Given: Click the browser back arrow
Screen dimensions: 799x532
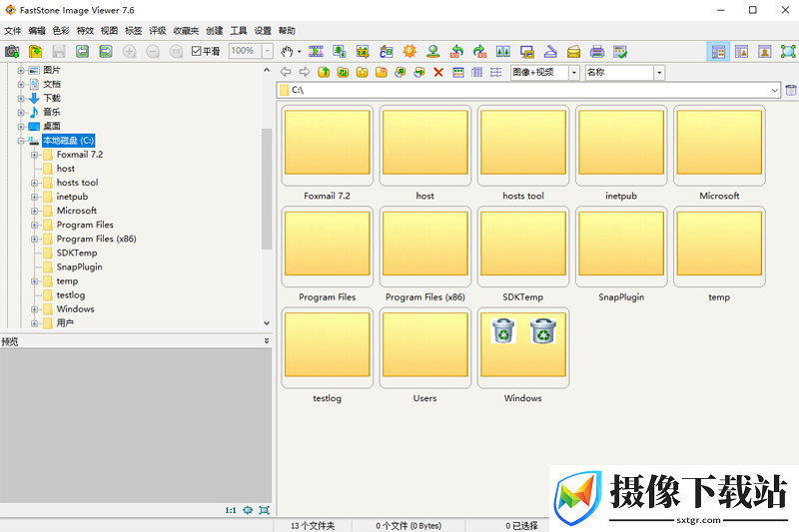Looking at the screenshot, I should pyautogui.click(x=286, y=72).
